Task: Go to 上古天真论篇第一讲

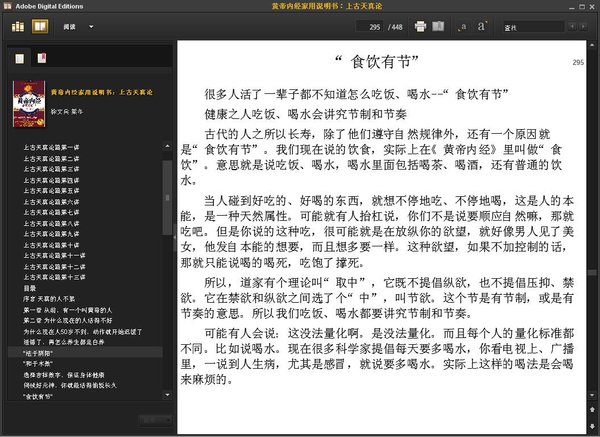Action: (x=51, y=147)
